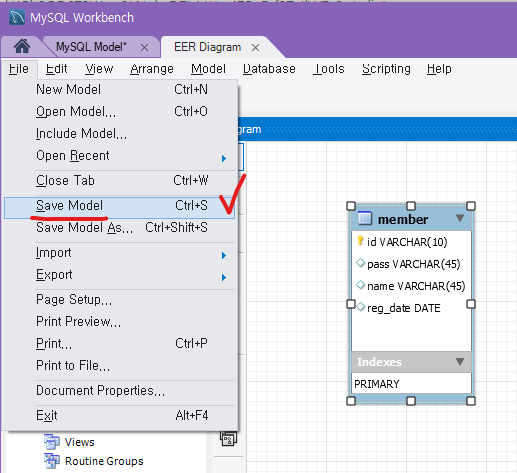
Task: Click Exit in File menu
Action: 120,416
